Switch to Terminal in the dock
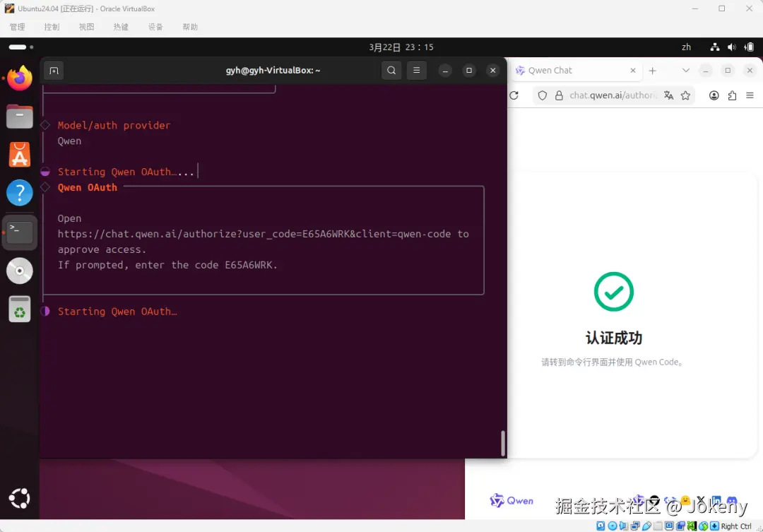The image size is (763, 532). coord(20,232)
